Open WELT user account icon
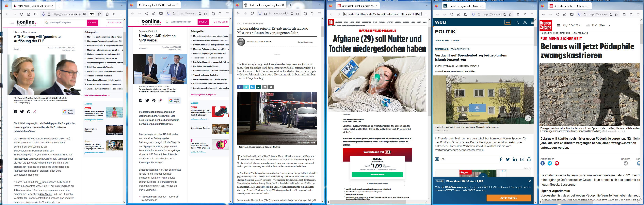Viewport: 644px width, 205px height. (x=525, y=22)
